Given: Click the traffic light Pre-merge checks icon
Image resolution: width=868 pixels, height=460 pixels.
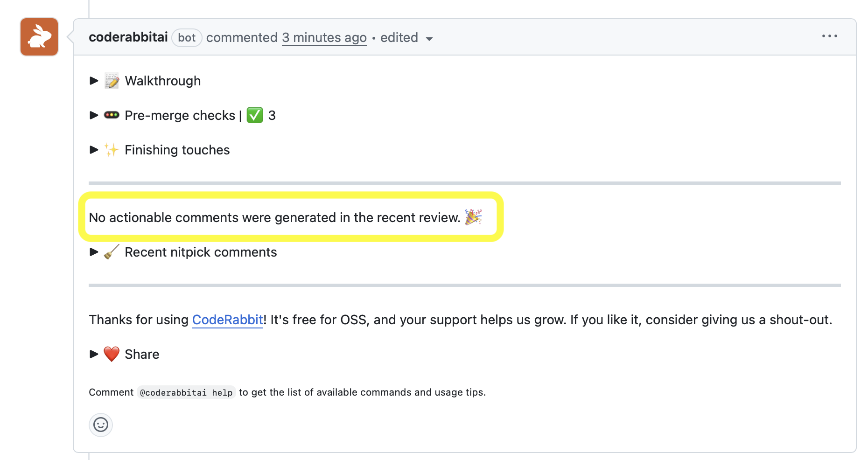Looking at the screenshot, I should (x=112, y=115).
